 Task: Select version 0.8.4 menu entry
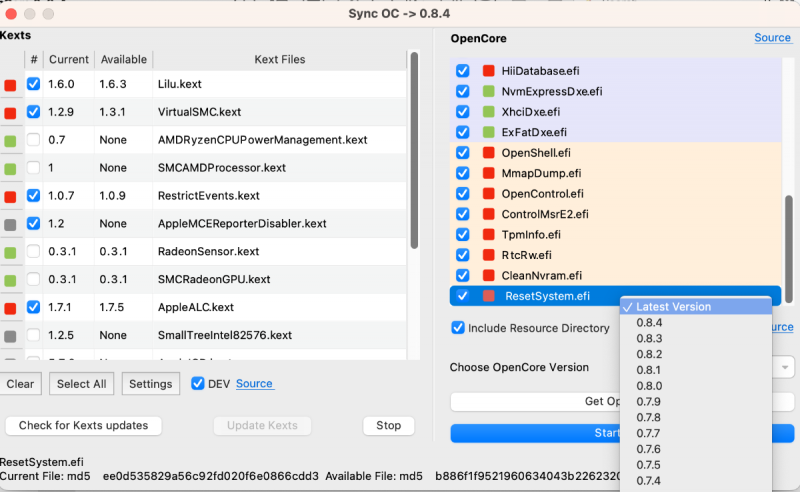pyautogui.click(x=649, y=323)
